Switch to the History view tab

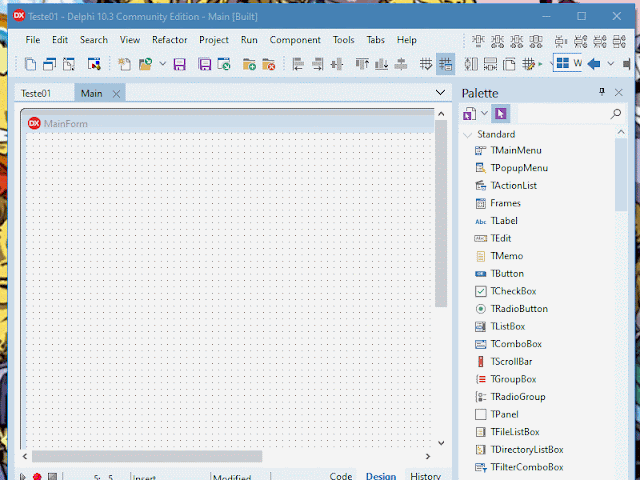coord(425,476)
